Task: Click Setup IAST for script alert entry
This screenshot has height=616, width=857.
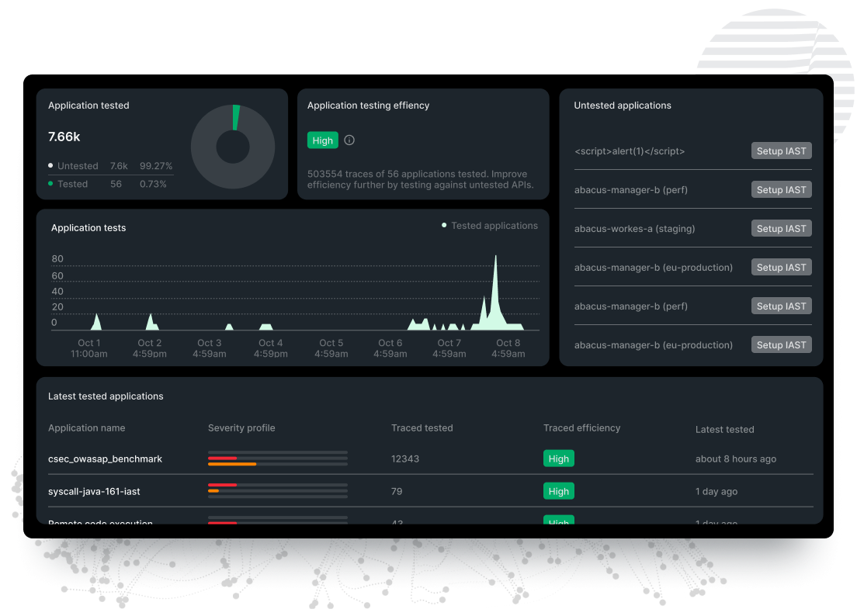Action: point(781,151)
